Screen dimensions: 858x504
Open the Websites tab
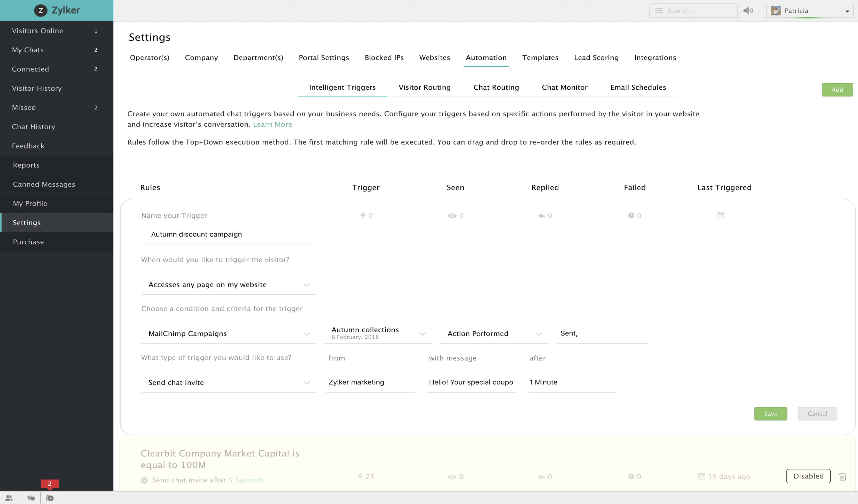click(434, 58)
